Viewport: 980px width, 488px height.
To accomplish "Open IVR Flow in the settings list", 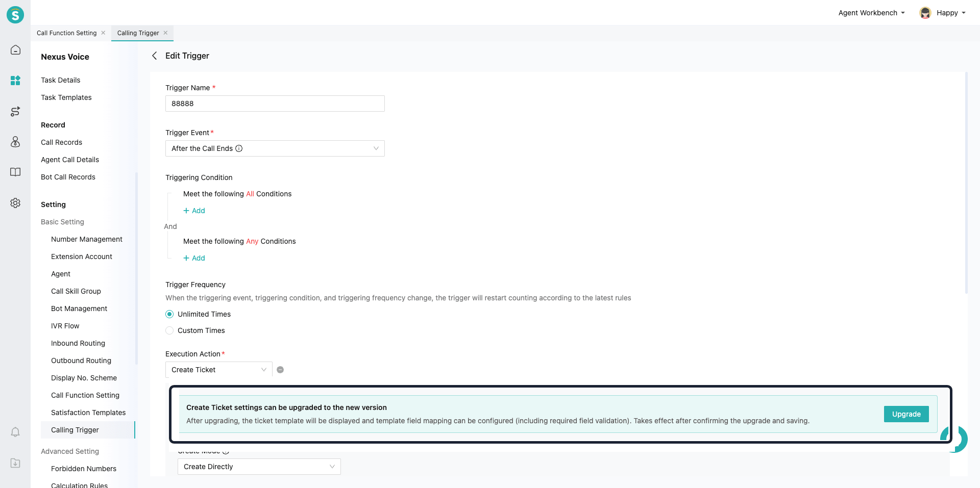I will [x=65, y=326].
